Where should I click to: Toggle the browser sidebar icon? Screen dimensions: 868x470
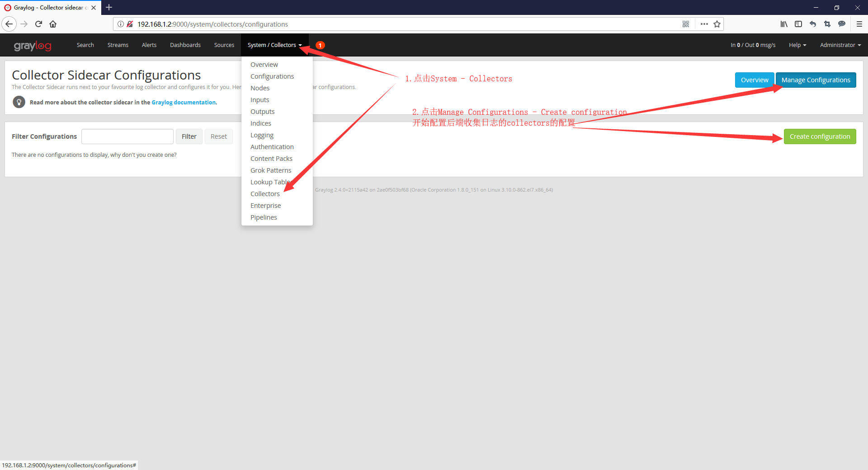tap(798, 24)
